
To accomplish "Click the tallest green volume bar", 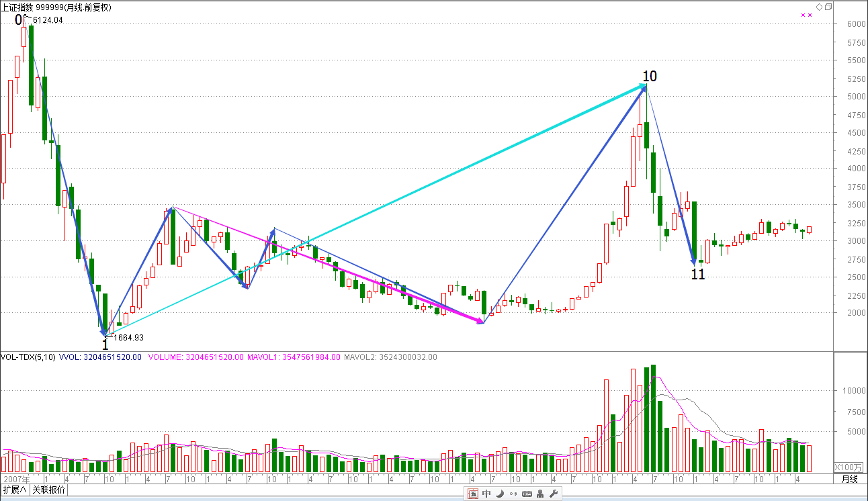I will [x=653, y=418].
